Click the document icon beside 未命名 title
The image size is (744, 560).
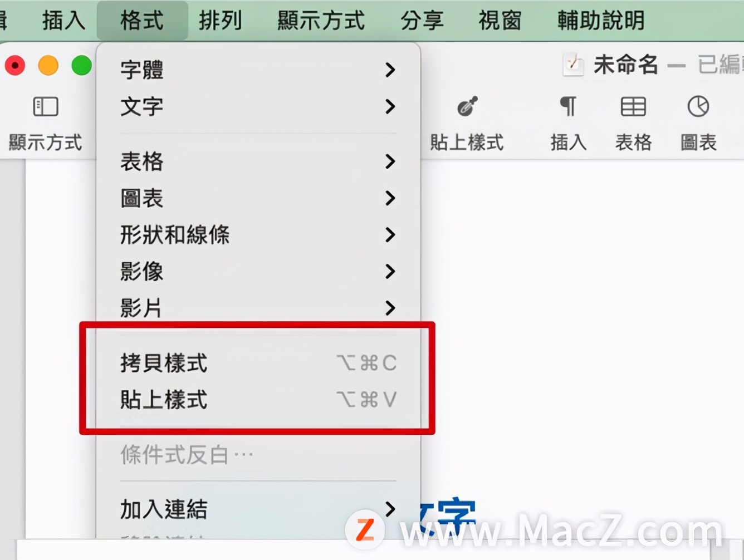point(573,65)
